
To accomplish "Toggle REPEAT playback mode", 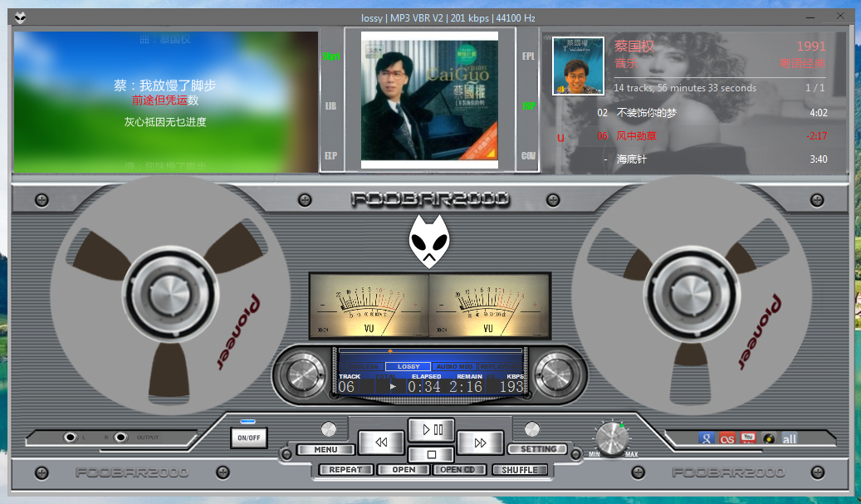I will pyautogui.click(x=345, y=469).
